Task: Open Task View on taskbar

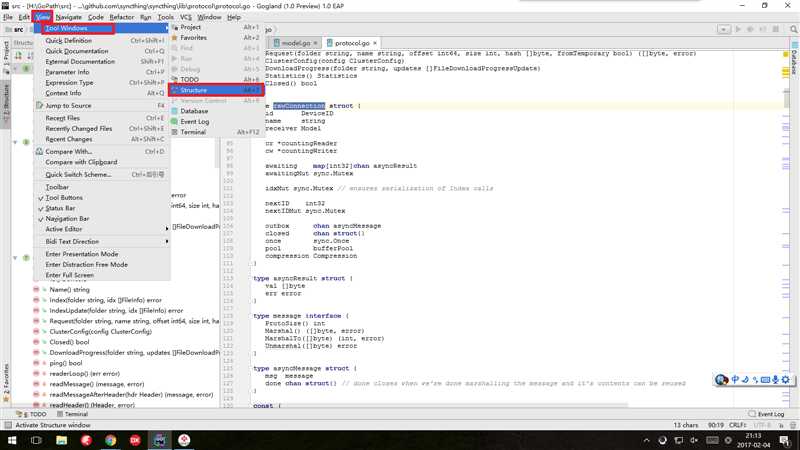Action: (x=36, y=440)
